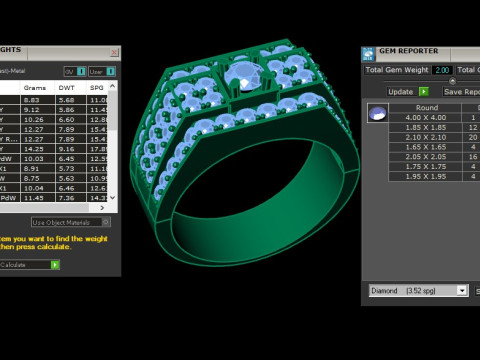Click the round handle on the Gem Reporter divider
The image size is (480, 360).
coord(452,81)
